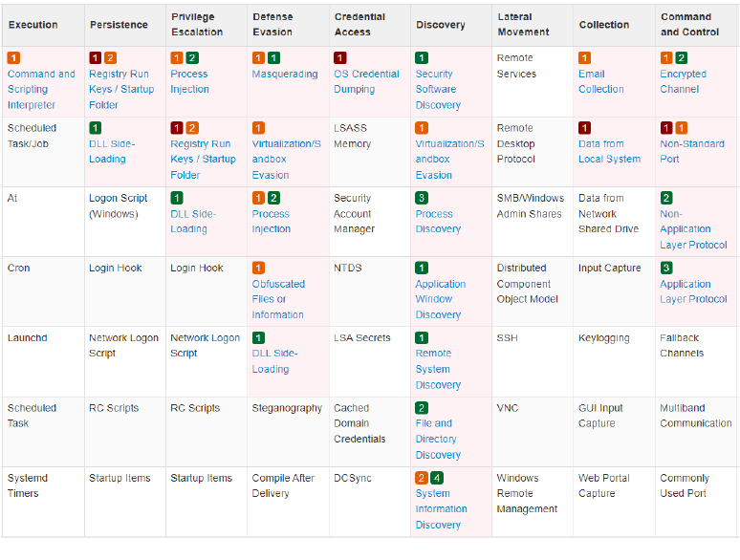Click the orange 1 badge above Command and Scripting Interpreter
The image size is (740, 560).
13,58
